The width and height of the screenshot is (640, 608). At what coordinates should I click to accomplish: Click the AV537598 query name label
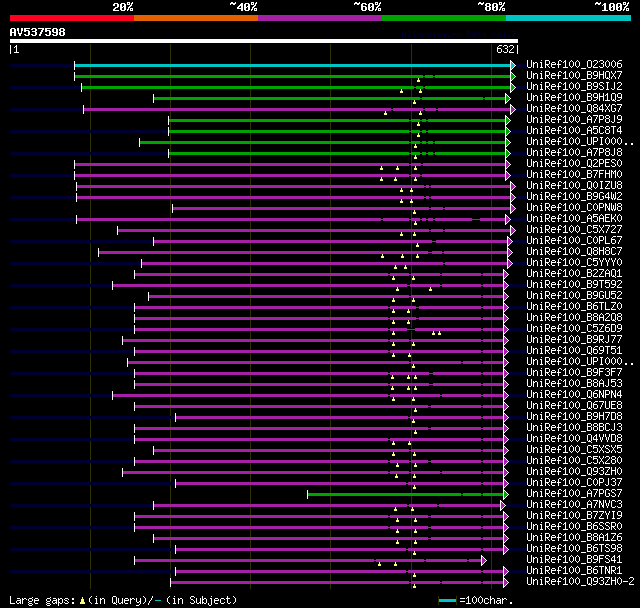(38, 32)
